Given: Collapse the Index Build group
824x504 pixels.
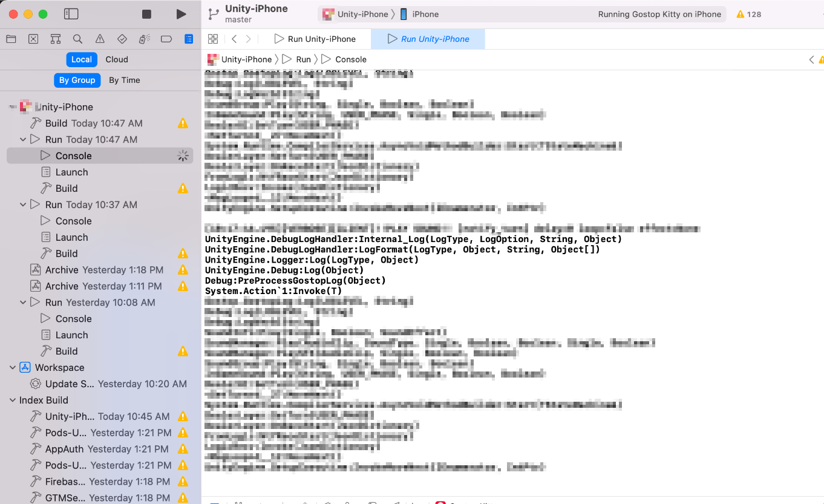Looking at the screenshot, I should coord(13,400).
